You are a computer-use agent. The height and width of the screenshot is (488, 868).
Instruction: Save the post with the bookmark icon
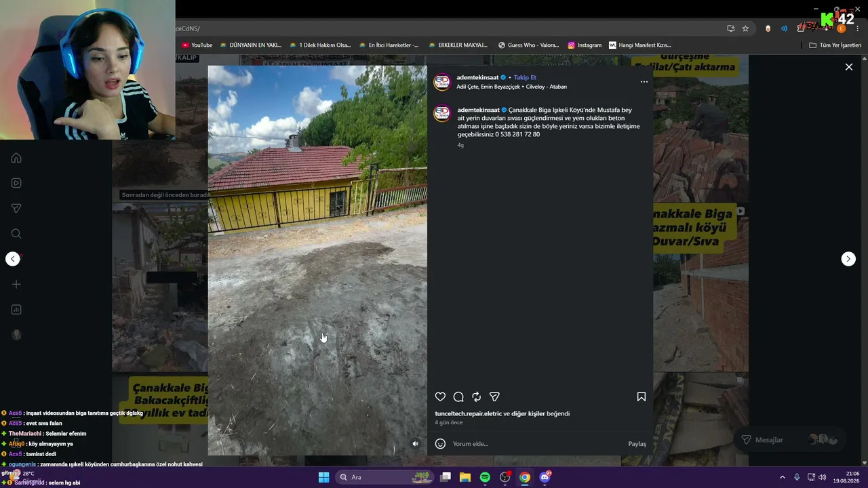(x=641, y=396)
